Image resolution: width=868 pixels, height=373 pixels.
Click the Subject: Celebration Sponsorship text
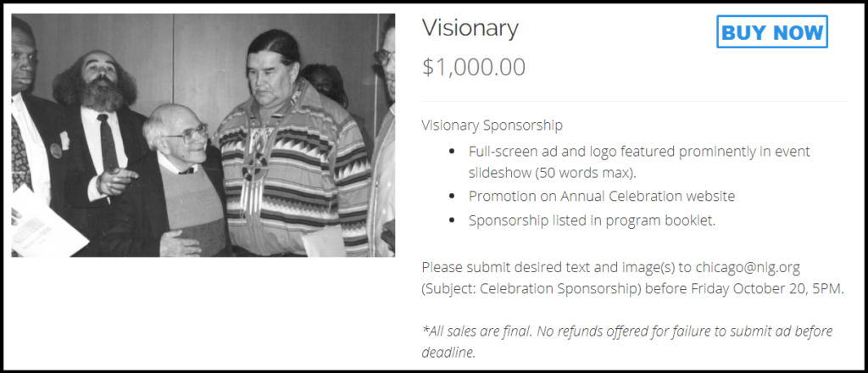(533, 289)
